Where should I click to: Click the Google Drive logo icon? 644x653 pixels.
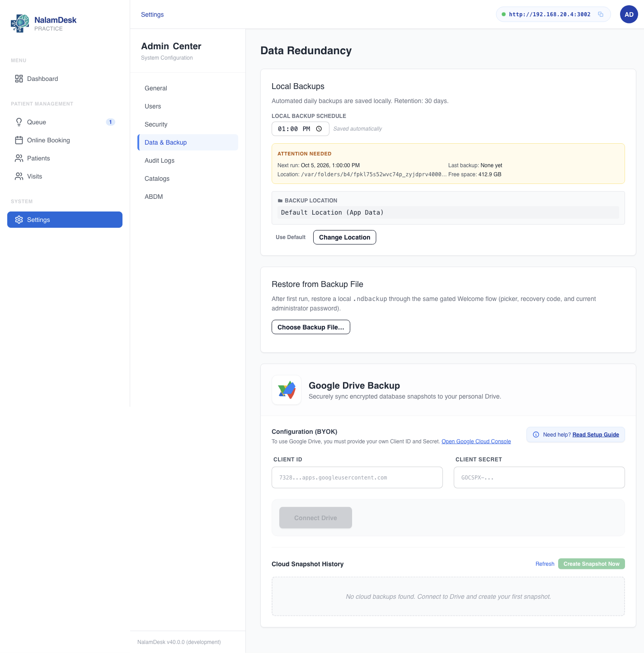coord(287,390)
